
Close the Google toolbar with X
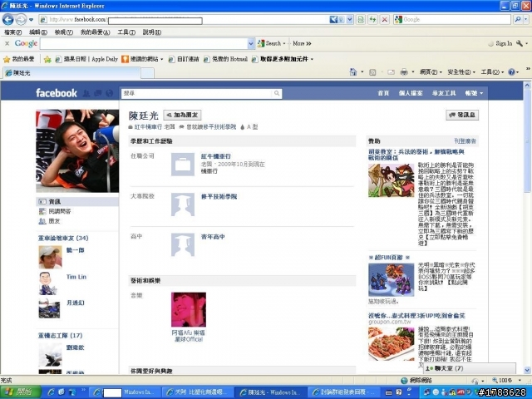(x=7, y=43)
